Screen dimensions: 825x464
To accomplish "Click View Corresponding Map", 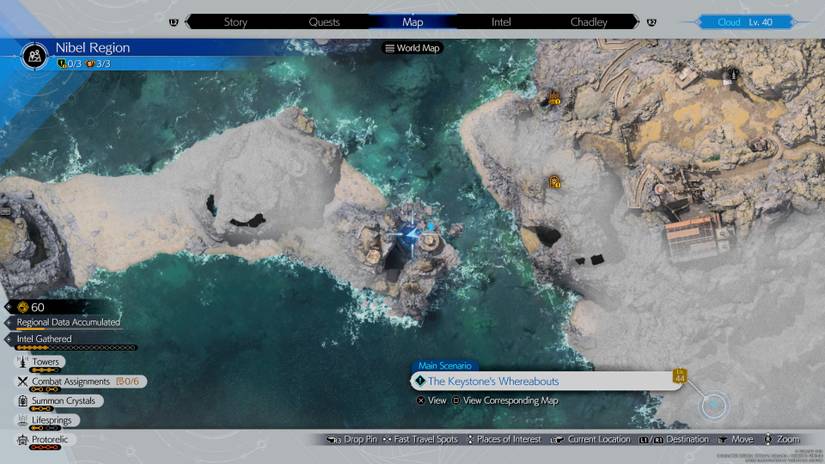I will 509,401.
